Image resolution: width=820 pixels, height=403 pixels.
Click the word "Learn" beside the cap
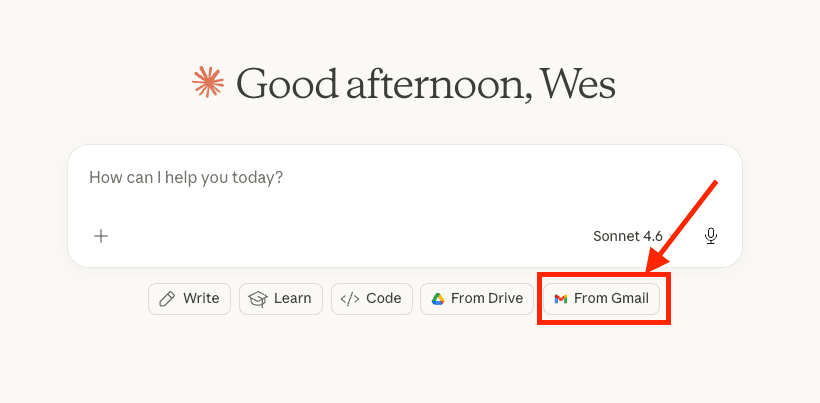[292, 298]
